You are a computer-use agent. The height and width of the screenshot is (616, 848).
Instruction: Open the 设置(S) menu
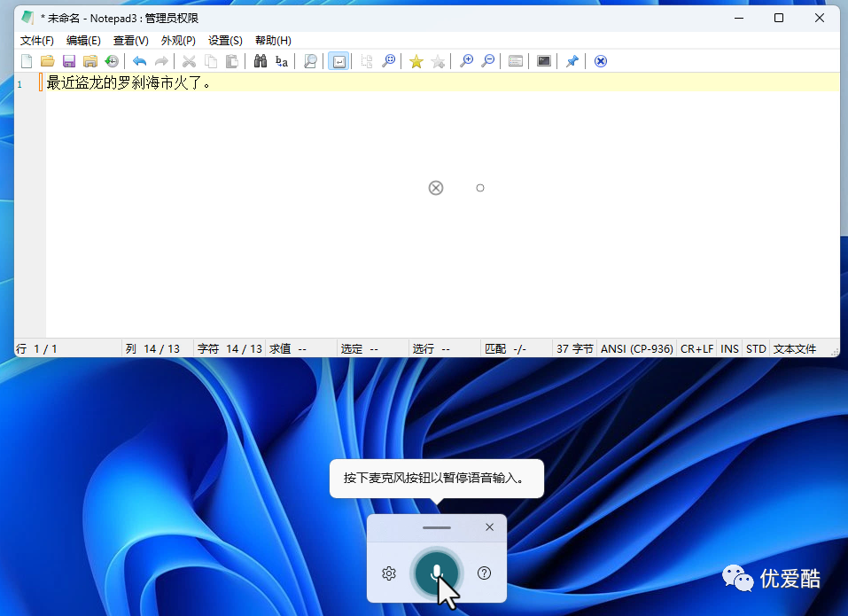coord(225,41)
